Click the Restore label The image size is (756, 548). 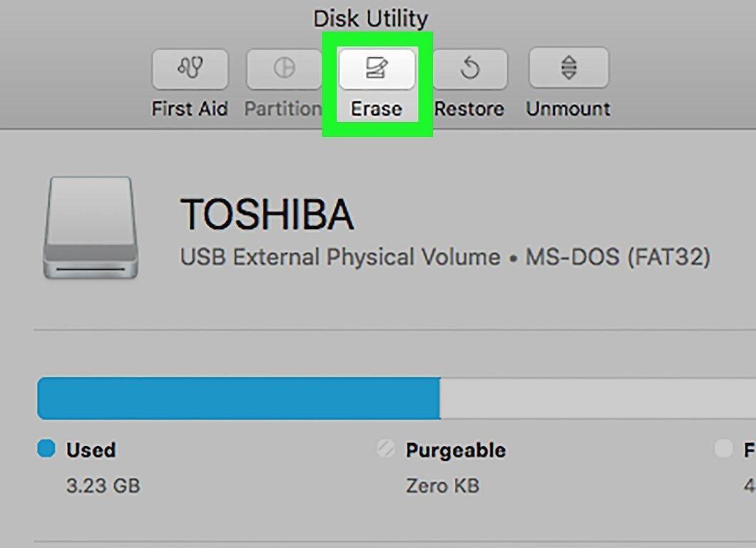(469, 109)
